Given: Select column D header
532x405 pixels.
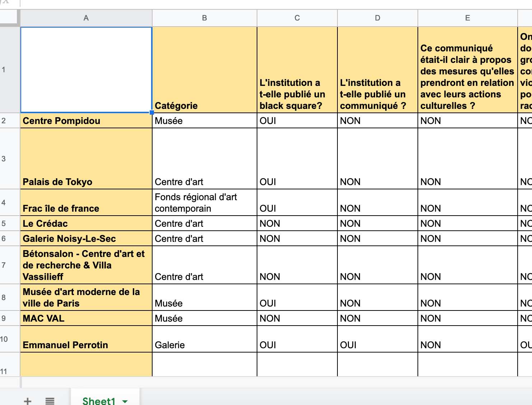Looking at the screenshot, I should coord(378,18).
